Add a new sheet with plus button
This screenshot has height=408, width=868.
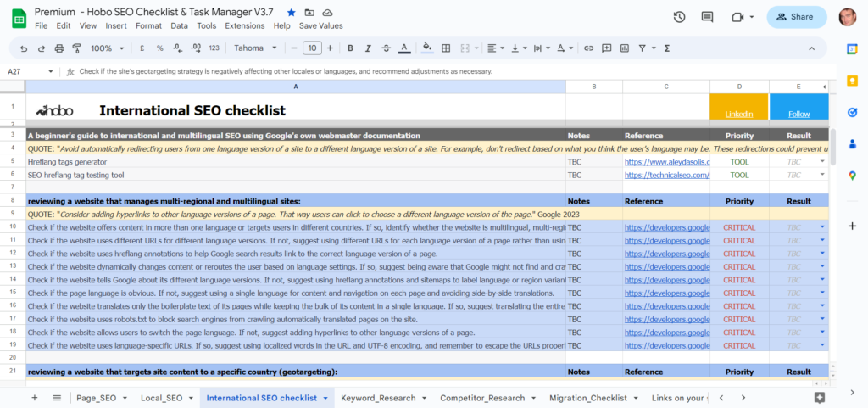34,398
